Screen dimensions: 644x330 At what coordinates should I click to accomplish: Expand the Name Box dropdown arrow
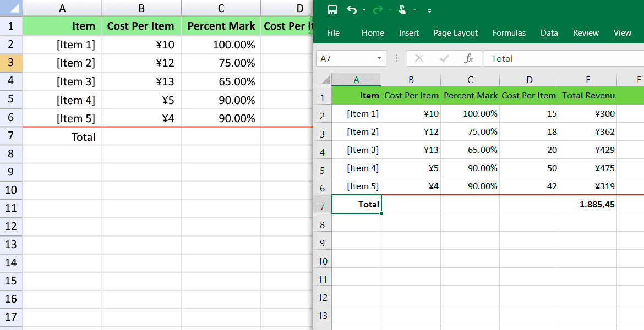tap(379, 59)
